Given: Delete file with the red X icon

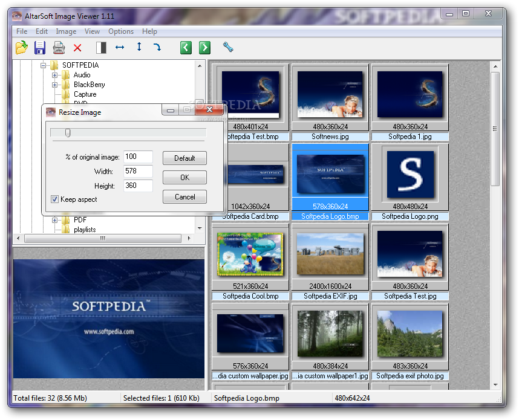Looking at the screenshot, I should click(x=78, y=48).
